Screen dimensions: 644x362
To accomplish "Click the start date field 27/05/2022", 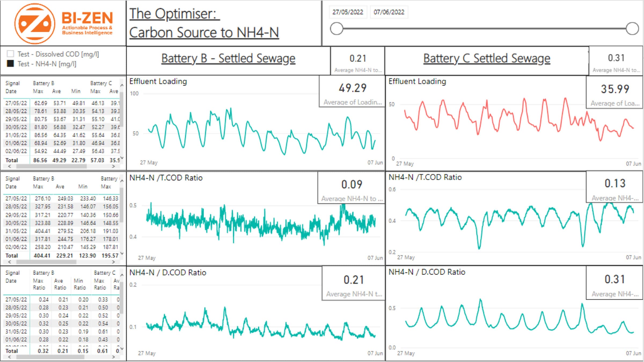I will [347, 12].
